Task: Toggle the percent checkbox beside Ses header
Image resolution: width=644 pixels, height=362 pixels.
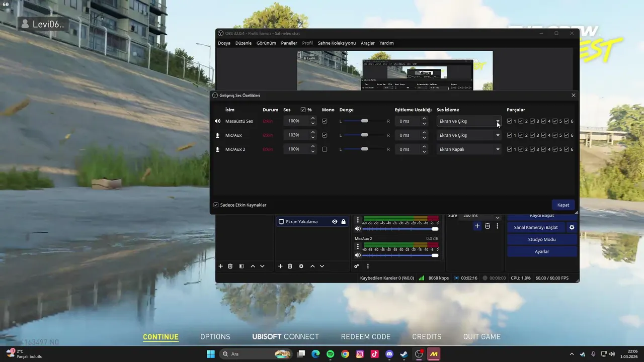Action: click(303, 110)
